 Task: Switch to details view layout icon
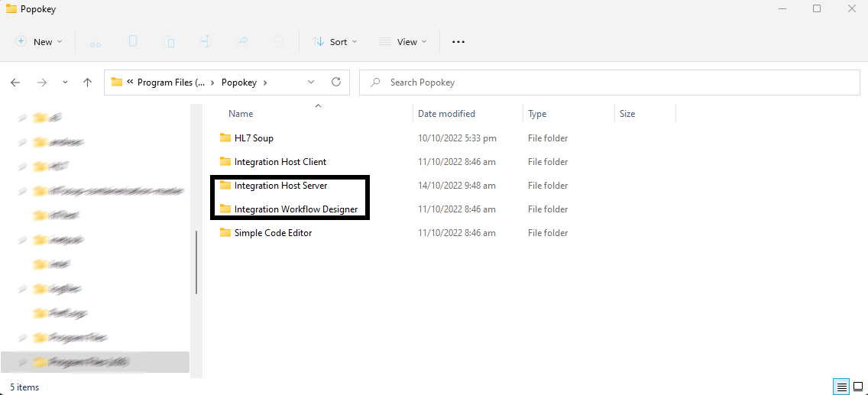pos(841,386)
